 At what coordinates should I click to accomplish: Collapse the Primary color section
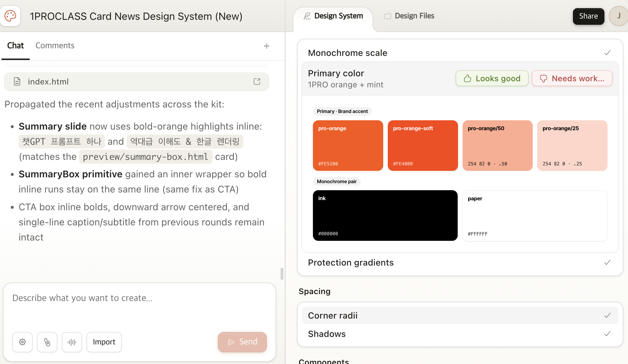point(336,73)
